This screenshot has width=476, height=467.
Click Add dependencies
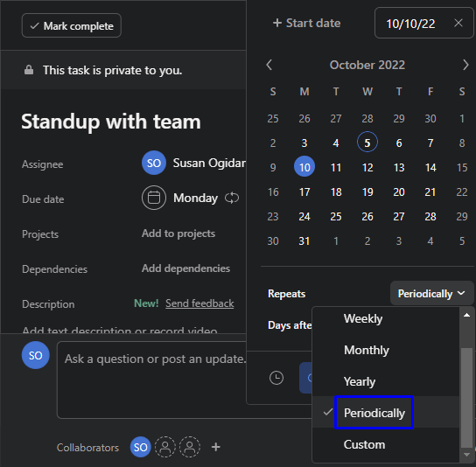click(185, 268)
